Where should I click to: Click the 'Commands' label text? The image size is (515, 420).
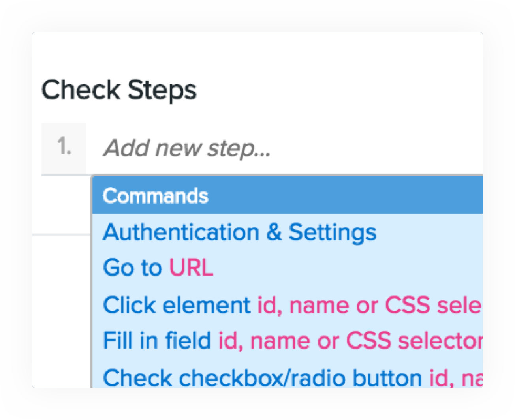[x=155, y=196]
